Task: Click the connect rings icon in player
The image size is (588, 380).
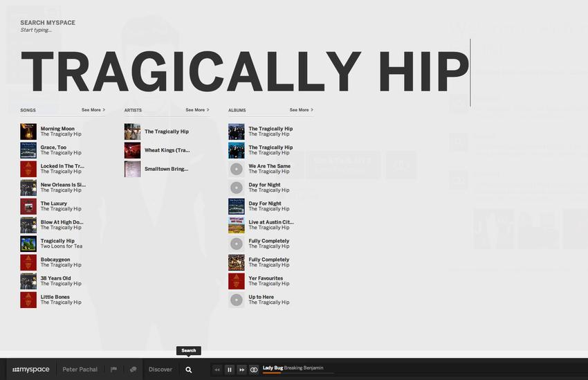Action: [x=254, y=370]
